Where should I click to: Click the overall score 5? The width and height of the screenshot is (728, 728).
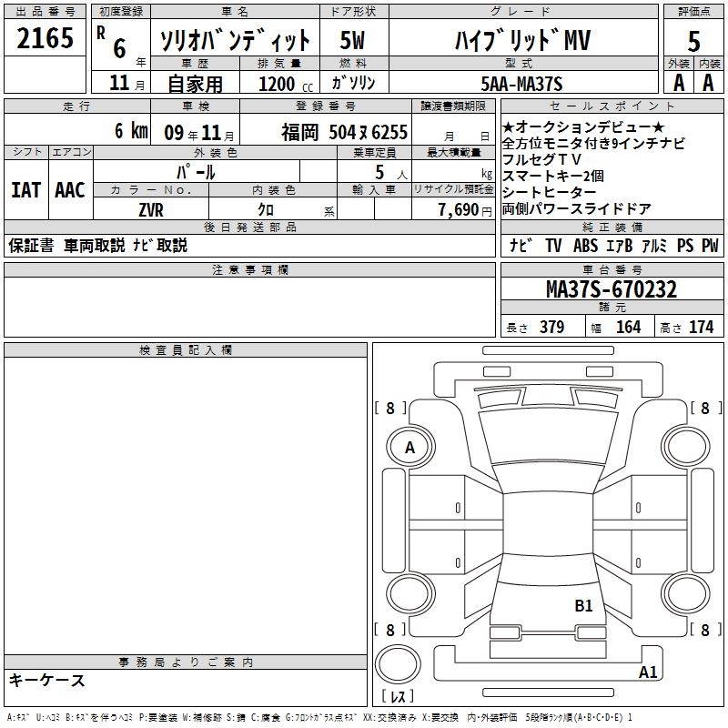pyautogui.click(x=693, y=42)
